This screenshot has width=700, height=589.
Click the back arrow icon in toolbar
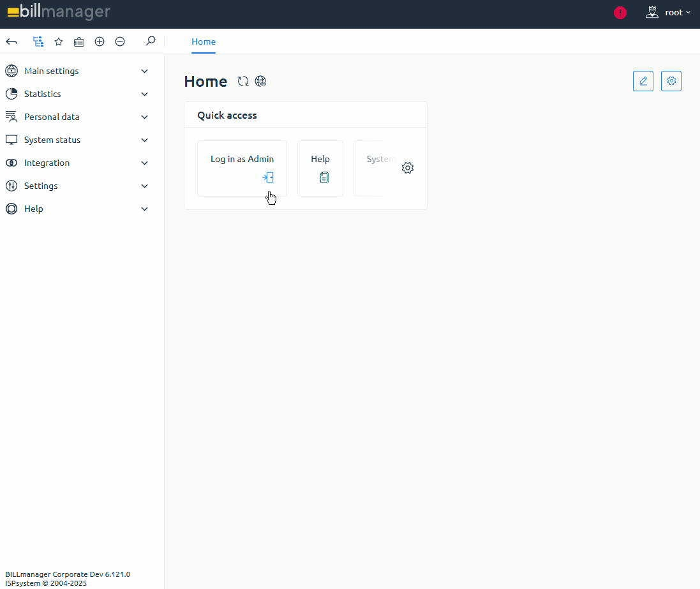pyautogui.click(x=11, y=41)
